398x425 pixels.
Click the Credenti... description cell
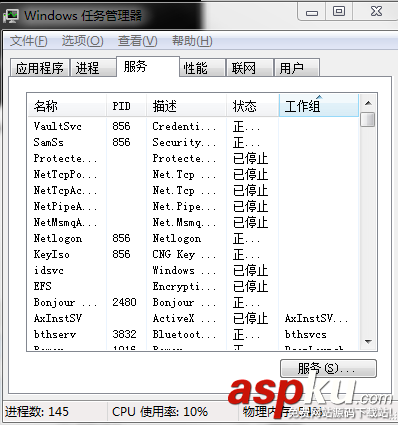(x=184, y=126)
